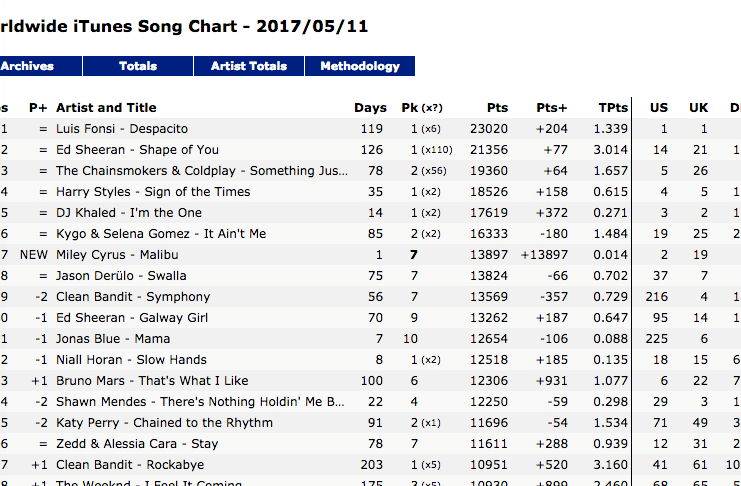This screenshot has height=486, width=741.
Task: Click the Pts column header
Action: 497,108
